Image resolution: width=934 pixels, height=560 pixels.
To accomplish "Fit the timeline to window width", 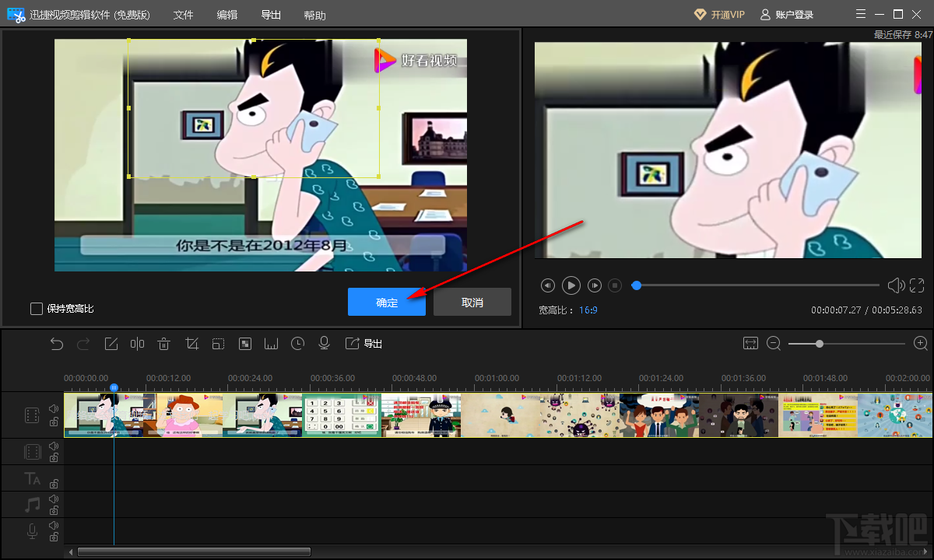I will coord(750,343).
